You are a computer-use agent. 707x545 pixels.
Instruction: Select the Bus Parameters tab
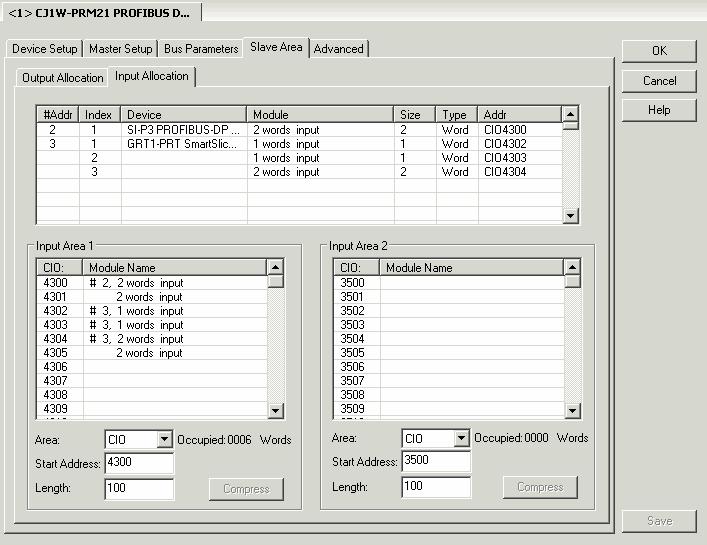tap(201, 49)
